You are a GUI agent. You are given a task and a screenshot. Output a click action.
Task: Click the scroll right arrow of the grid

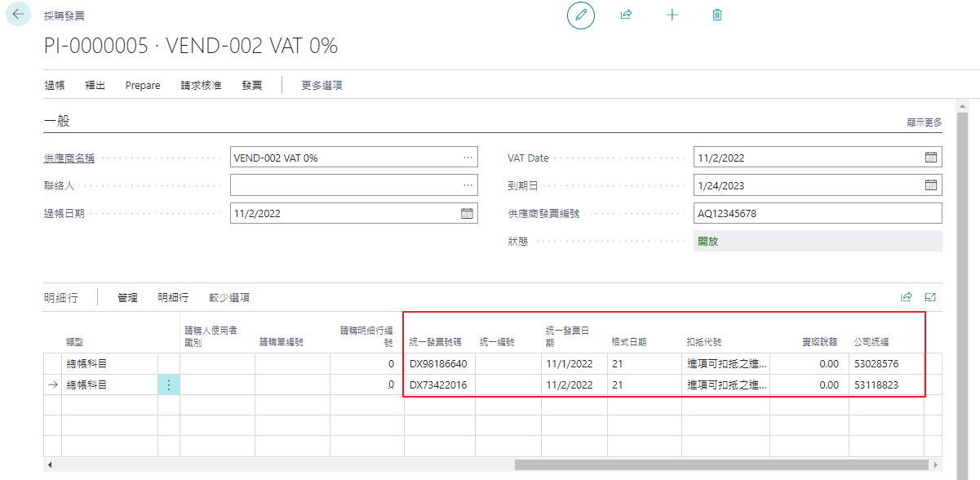coord(937,465)
